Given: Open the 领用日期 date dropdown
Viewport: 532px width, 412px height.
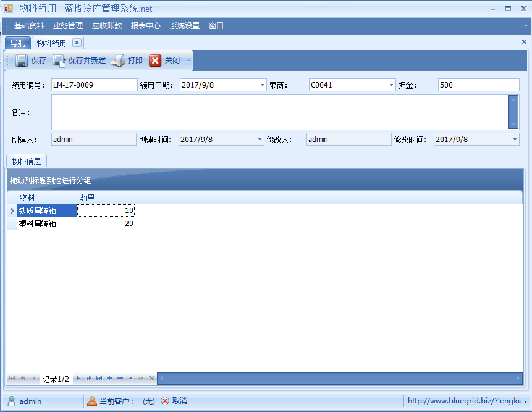Looking at the screenshot, I should [x=262, y=85].
